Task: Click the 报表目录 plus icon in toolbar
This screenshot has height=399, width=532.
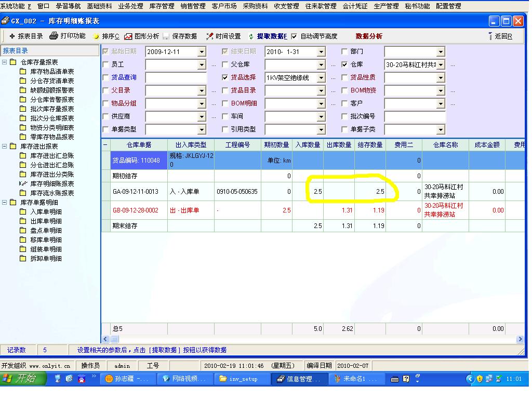Action: coord(12,36)
